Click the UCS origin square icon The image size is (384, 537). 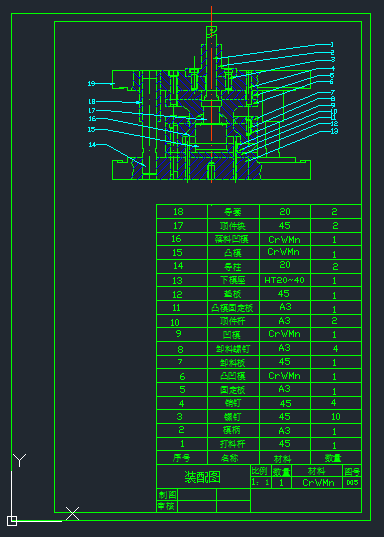12,521
